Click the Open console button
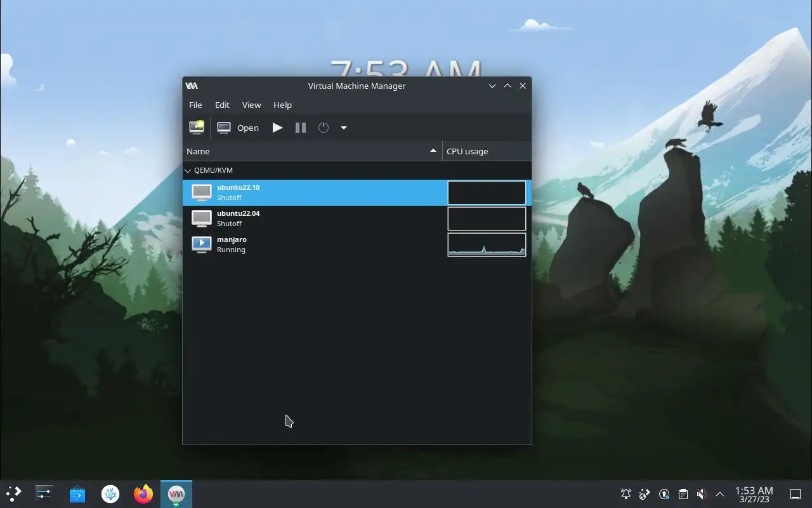Viewport: 812px width, 508px height. pos(238,128)
